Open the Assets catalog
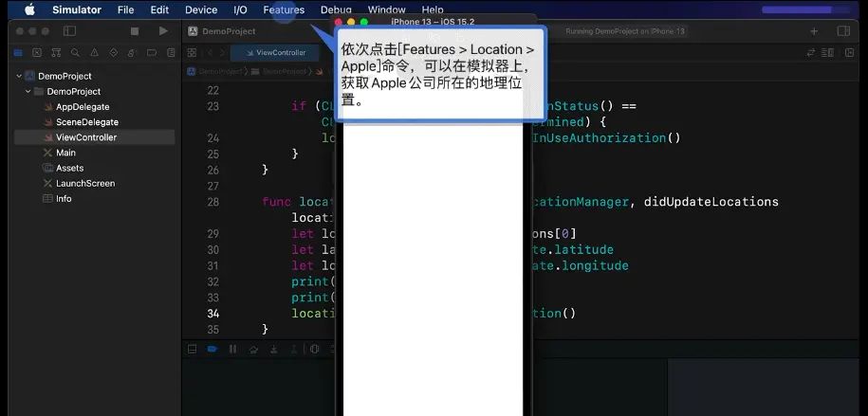The width and height of the screenshot is (868, 416). [70, 168]
